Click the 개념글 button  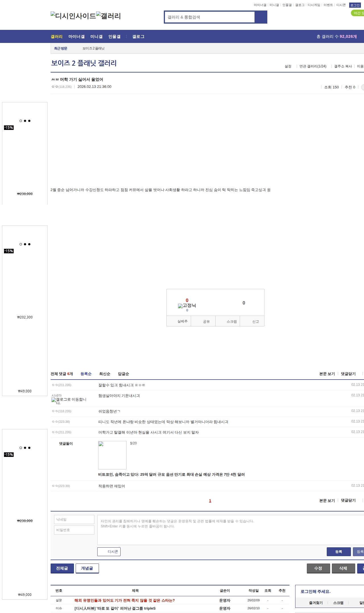pyautogui.click(x=87, y=568)
